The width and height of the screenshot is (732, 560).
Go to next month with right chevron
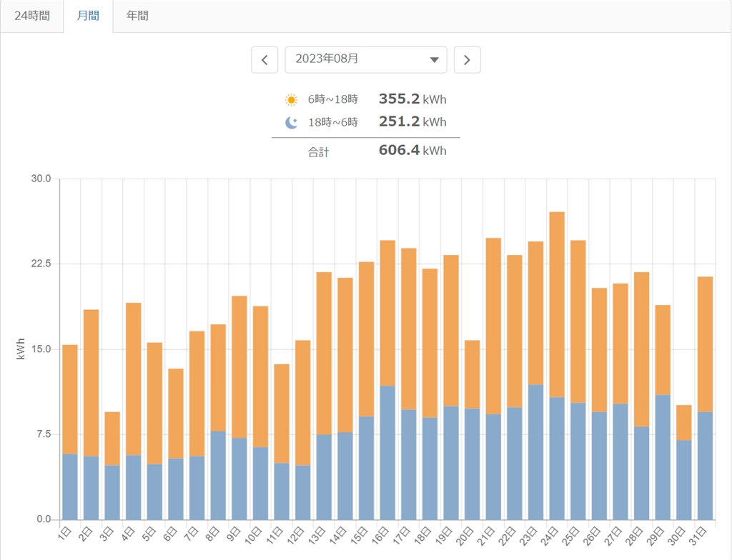pyautogui.click(x=468, y=60)
